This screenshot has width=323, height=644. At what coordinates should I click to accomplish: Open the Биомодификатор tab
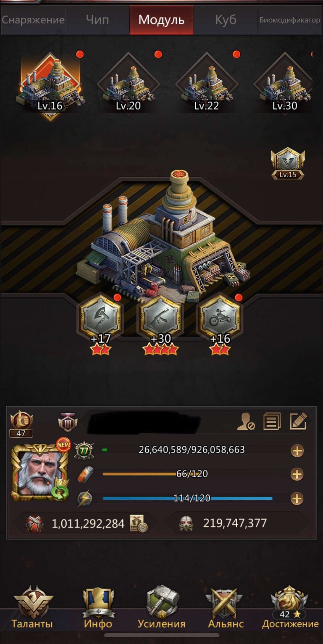tap(290, 20)
